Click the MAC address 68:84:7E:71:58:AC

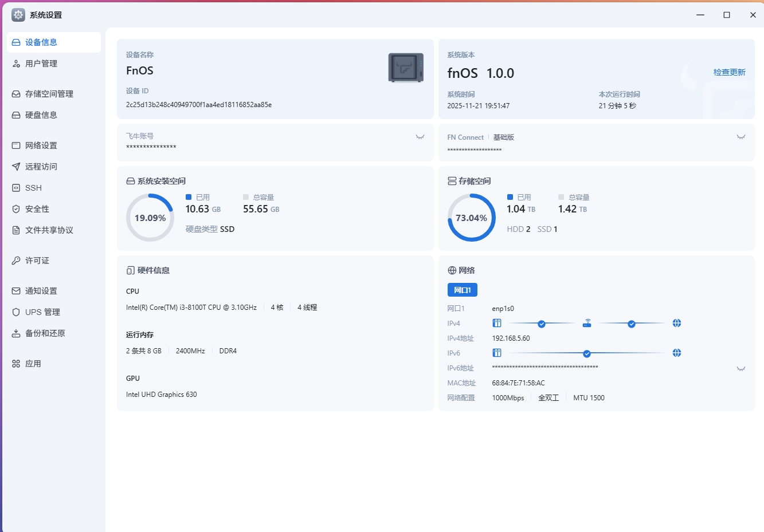(519, 383)
